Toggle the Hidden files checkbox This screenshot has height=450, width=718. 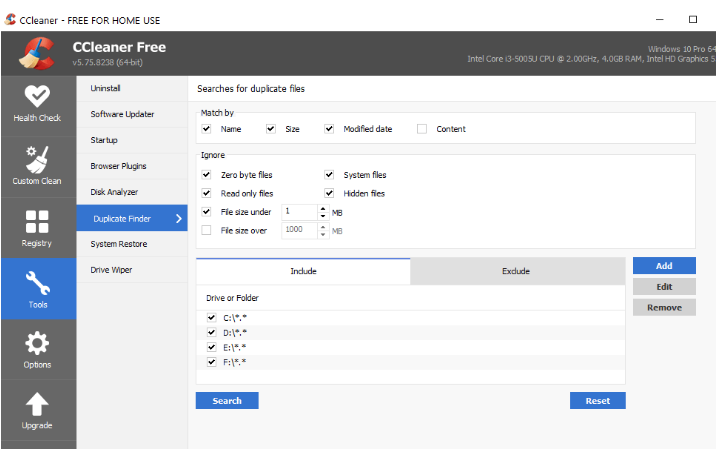tap(329, 193)
